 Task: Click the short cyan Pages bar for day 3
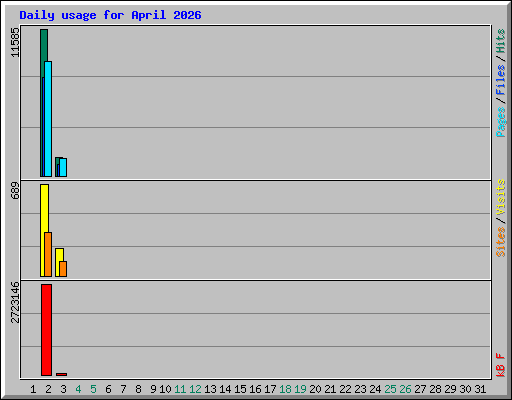63,168
